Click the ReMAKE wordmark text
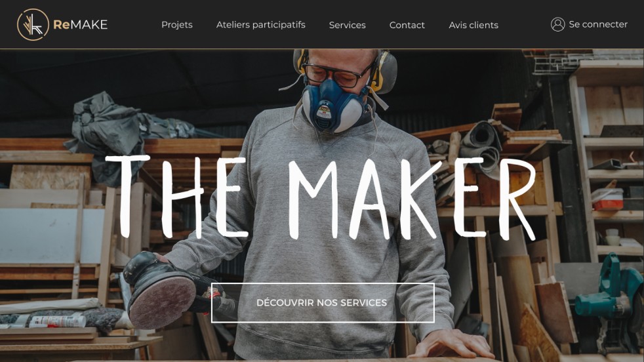Screen dimensions: 644x362 pyautogui.click(x=81, y=25)
